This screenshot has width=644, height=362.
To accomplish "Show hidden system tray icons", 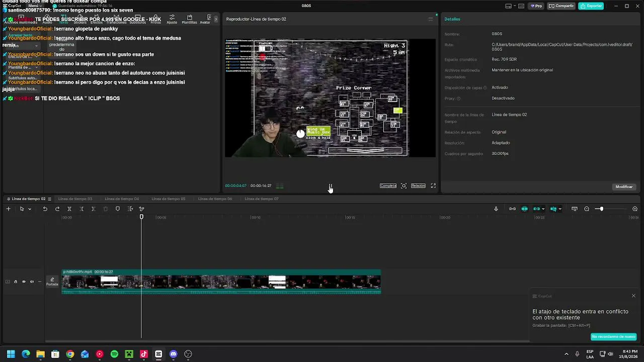I will [x=567, y=354].
